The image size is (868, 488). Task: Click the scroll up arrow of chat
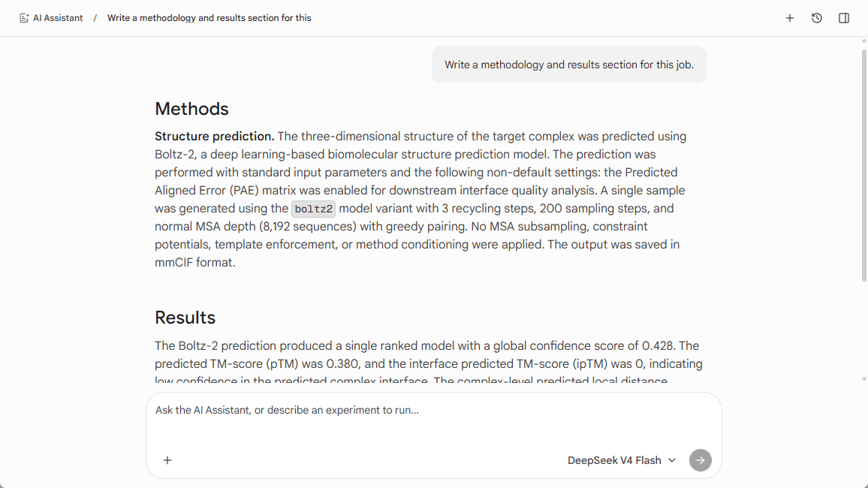[864, 41]
